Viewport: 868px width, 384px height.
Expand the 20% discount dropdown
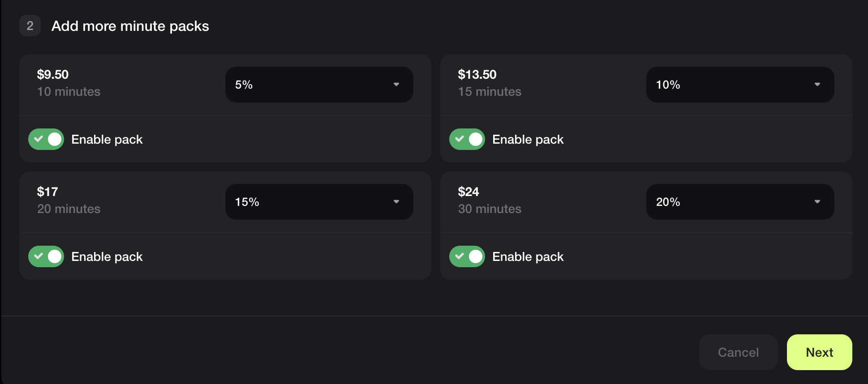pos(739,202)
